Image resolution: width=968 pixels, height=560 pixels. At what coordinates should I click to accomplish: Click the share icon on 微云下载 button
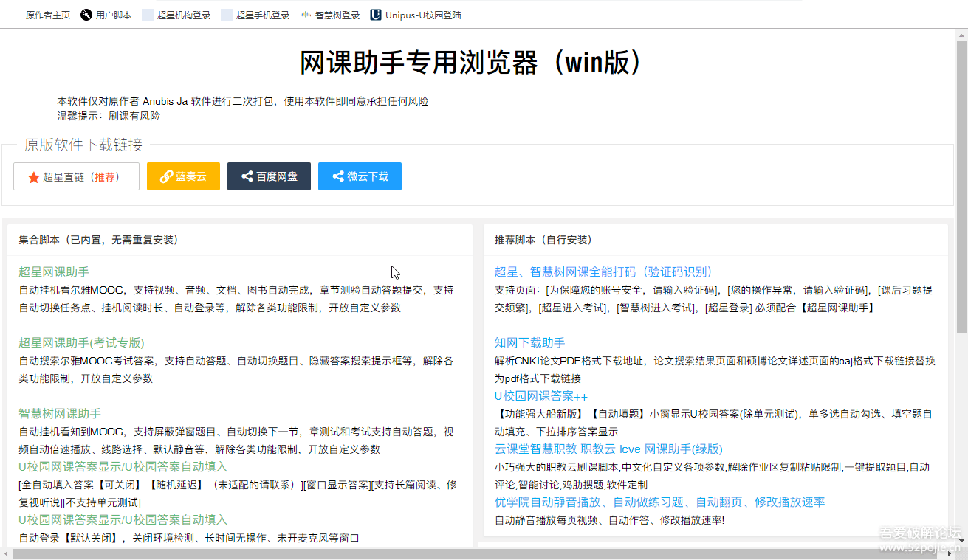pos(339,176)
